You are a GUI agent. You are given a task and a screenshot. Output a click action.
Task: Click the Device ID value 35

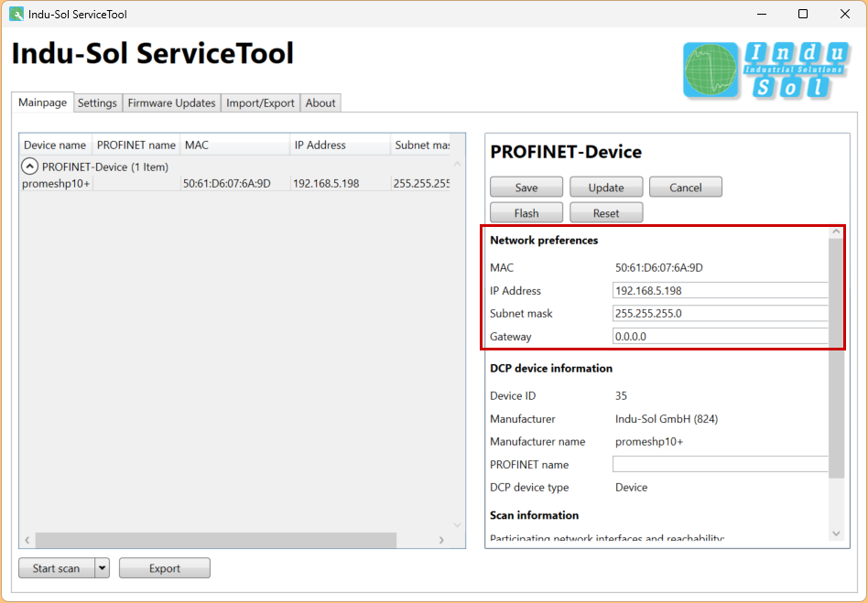[x=621, y=395]
